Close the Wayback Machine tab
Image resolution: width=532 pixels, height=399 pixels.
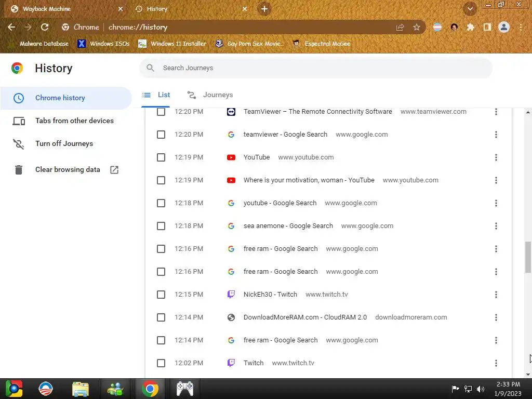pyautogui.click(x=121, y=9)
